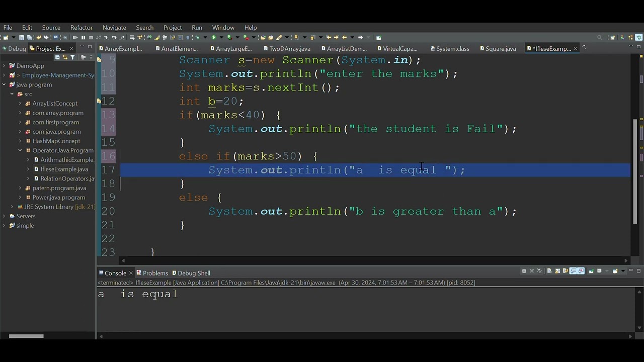The height and width of the screenshot is (362, 644).
Task: Collapse the Operator.Java.Program package
Action: point(20,150)
